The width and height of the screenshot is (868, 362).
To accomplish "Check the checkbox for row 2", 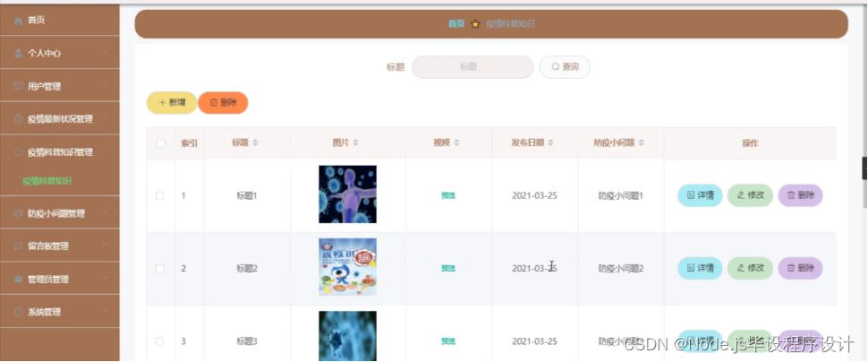I will [160, 268].
